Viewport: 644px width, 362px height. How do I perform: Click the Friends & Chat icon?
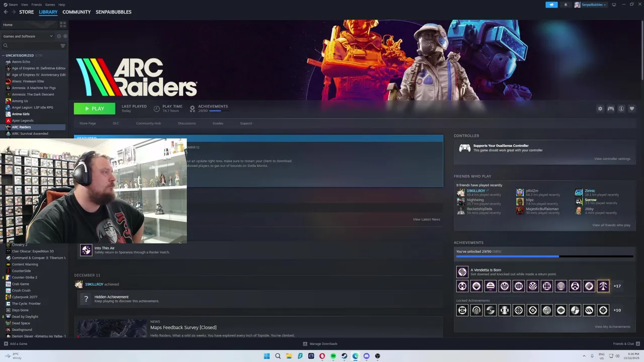637,344
